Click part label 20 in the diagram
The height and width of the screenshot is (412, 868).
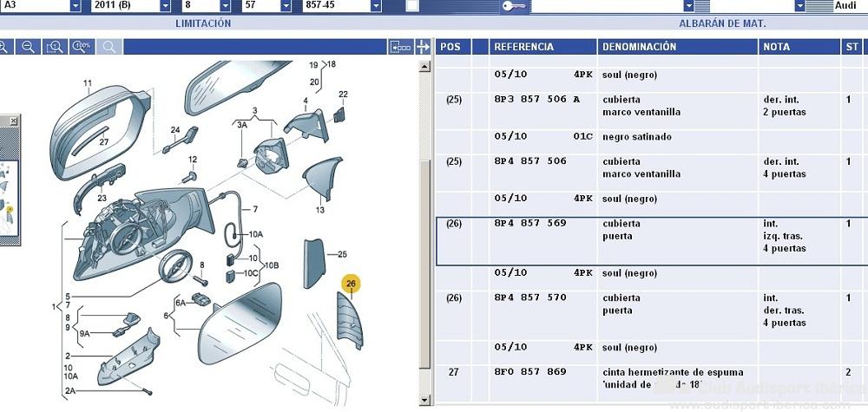314,82
